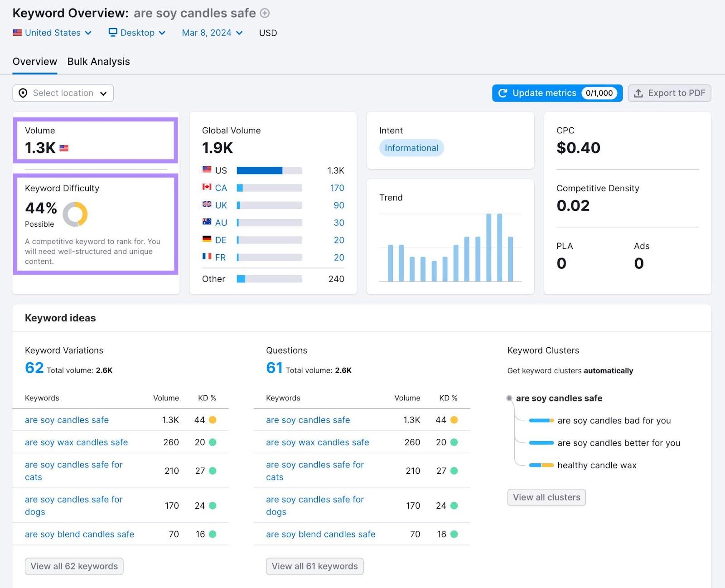Click the US volume bar in Global Volume
The height and width of the screenshot is (588, 725).
(x=270, y=170)
